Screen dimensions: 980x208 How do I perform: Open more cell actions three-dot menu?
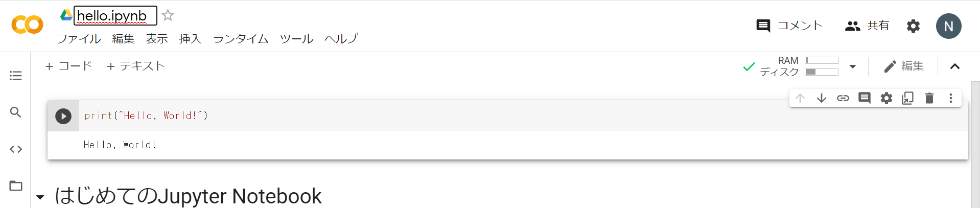(x=951, y=98)
